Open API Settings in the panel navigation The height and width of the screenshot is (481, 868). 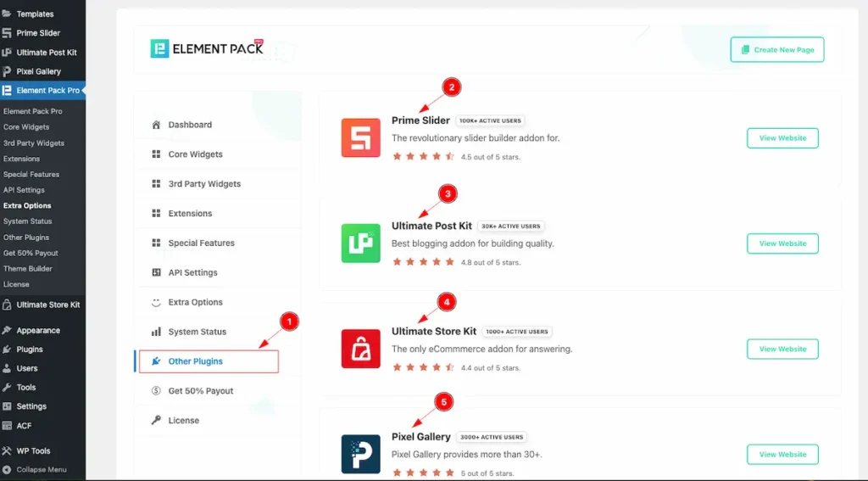pos(192,272)
